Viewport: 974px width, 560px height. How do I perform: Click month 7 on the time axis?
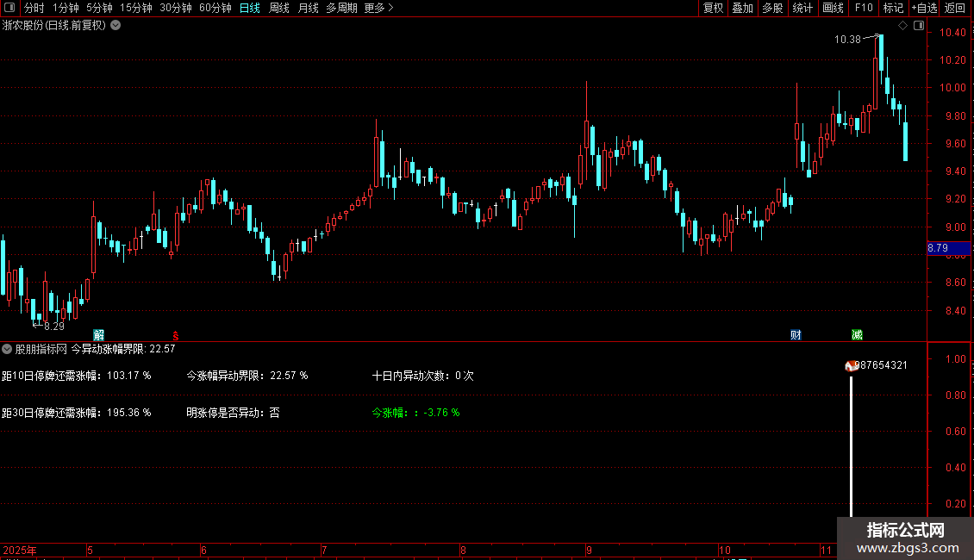tap(323, 550)
